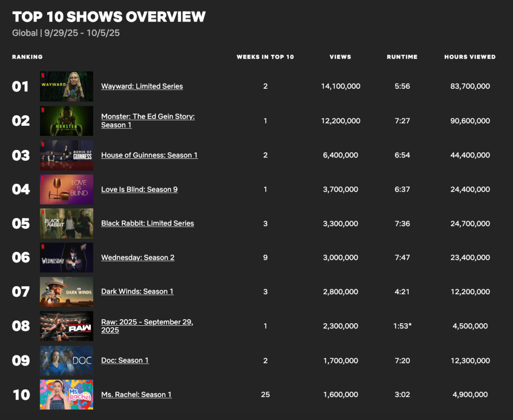513x420 pixels.
Task: Click hours viewed 24,400,000
Action: click(470, 189)
